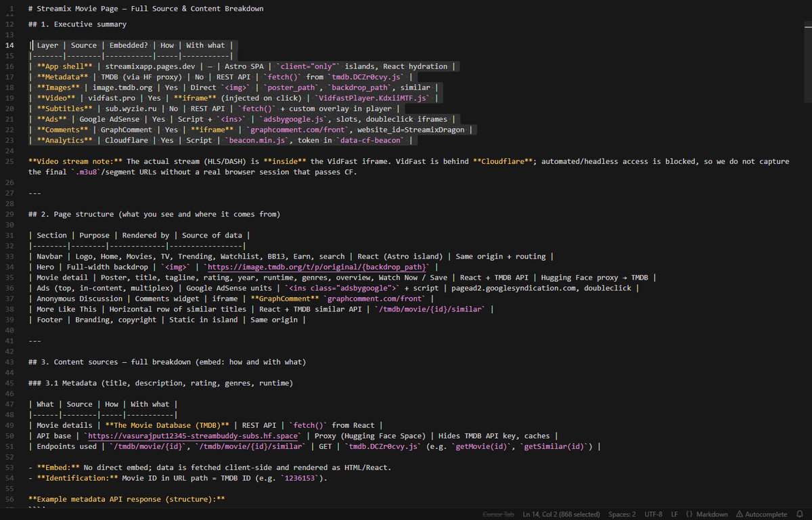Click 'VidfastPlayer.KdxiiMTF.js' inline code
The height and width of the screenshot is (520, 812).
[372, 98]
